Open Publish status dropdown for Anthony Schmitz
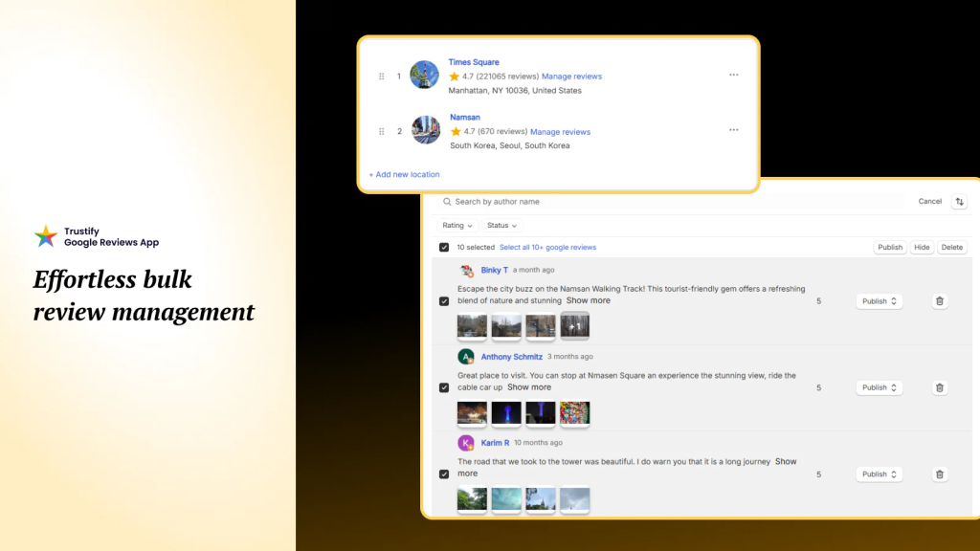980x551 pixels. 879,387
